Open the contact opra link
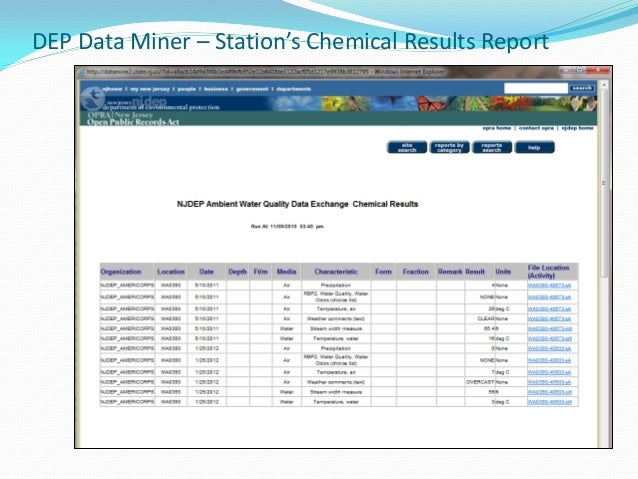 (536, 128)
